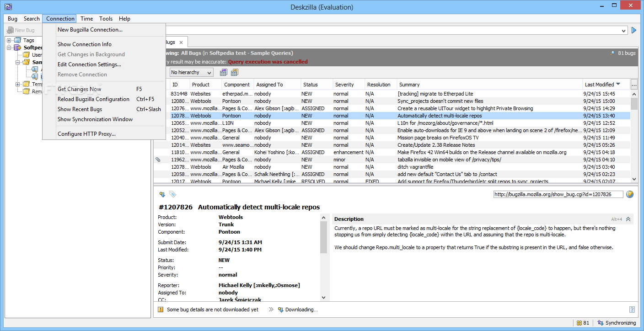Click the help question mark icon in details footer
644x331 pixels.
632,310
